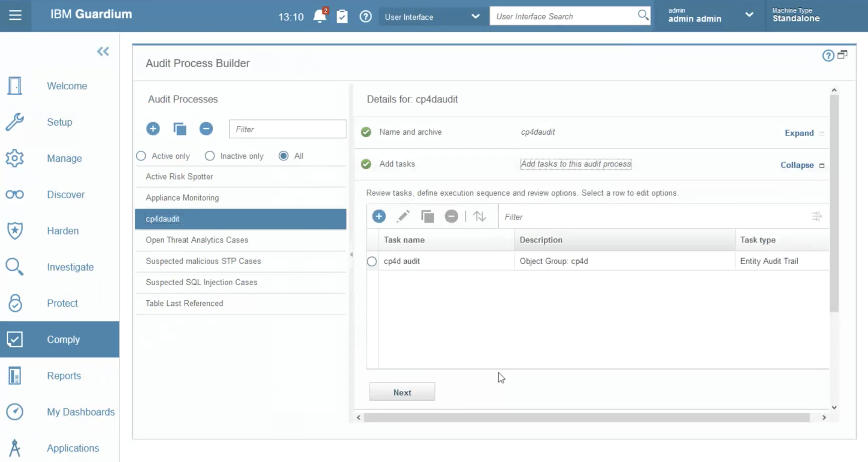The height and width of the screenshot is (462, 868).
Task: Open the reorder tasks tool
Action: [480, 216]
